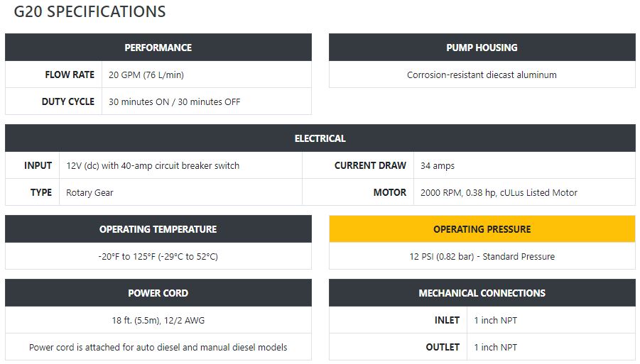Click the Rotary Gear type value
The height and width of the screenshot is (364, 640).
(90, 193)
